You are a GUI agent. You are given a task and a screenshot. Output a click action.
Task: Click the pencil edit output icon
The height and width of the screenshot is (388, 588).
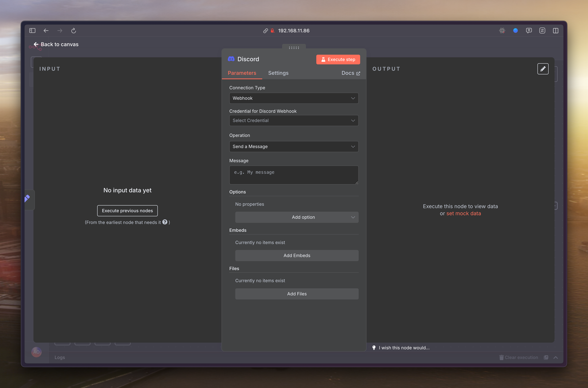point(543,69)
